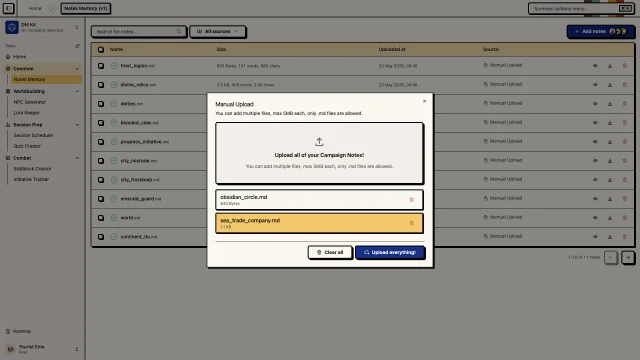640x360 pixels.
Task: Click the processed status icon of frost_legion.md
Action: pos(114,66)
